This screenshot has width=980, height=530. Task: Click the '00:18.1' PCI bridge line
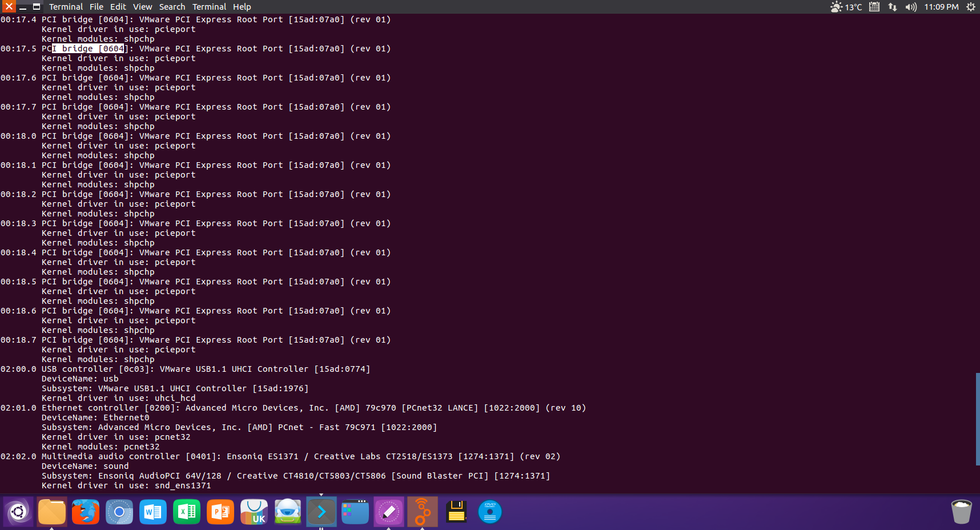point(195,165)
